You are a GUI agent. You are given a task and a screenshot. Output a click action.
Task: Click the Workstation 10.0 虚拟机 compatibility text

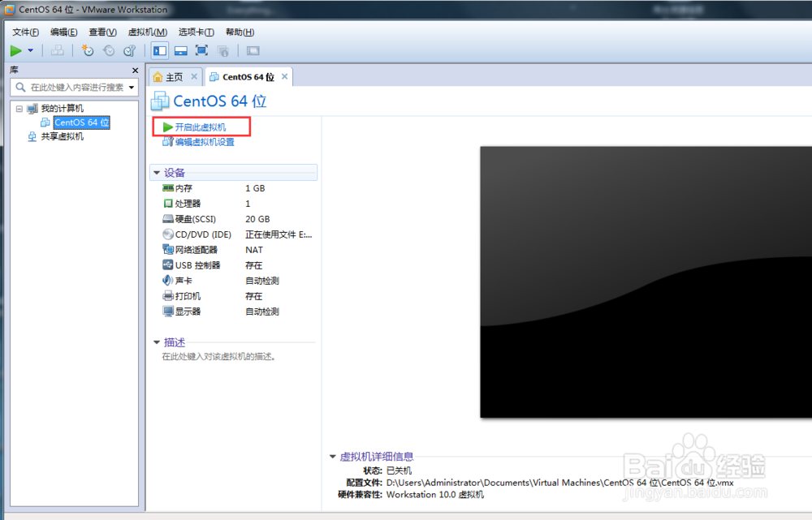point(435,495)
